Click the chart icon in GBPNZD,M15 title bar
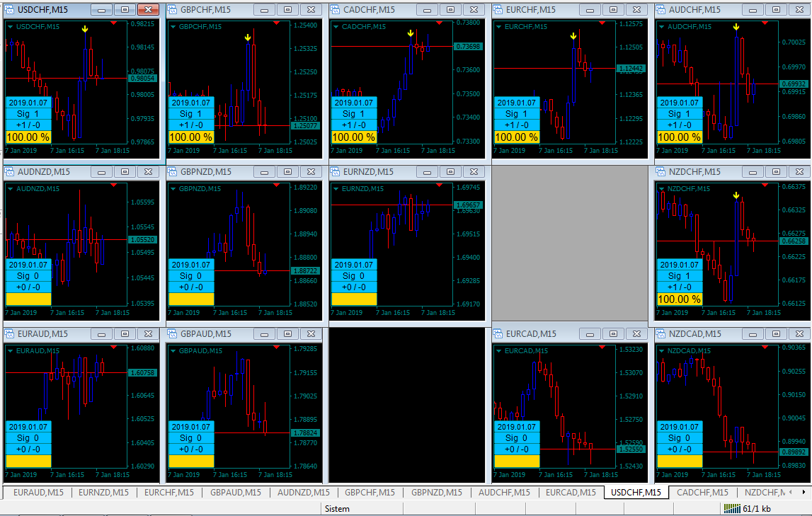 (x=173, y=171)
